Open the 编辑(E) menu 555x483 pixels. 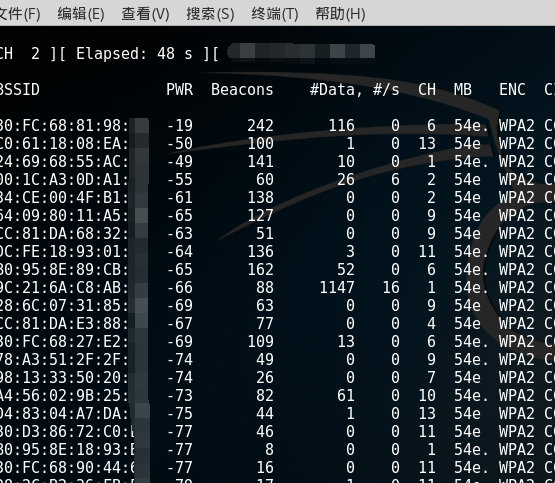(x=81, y=14)
